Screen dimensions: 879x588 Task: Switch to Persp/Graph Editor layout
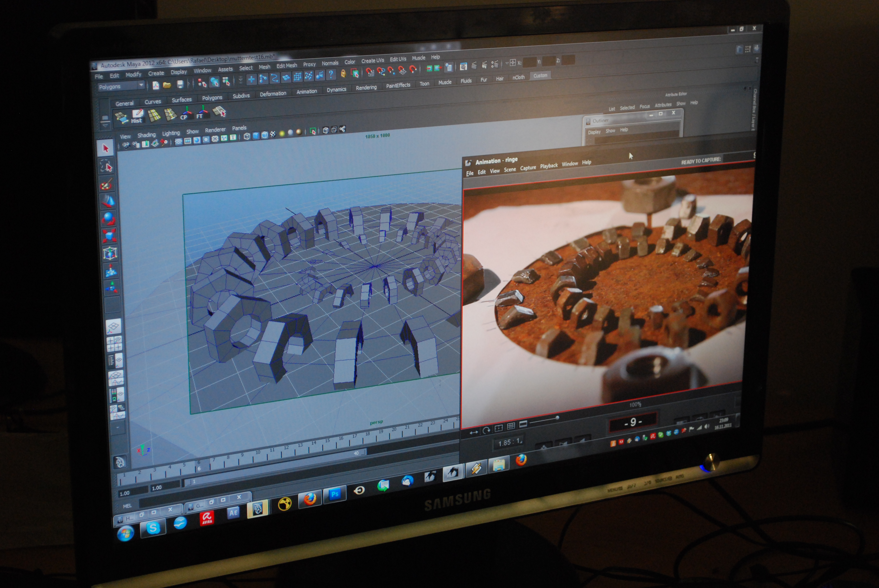[116, 378]
